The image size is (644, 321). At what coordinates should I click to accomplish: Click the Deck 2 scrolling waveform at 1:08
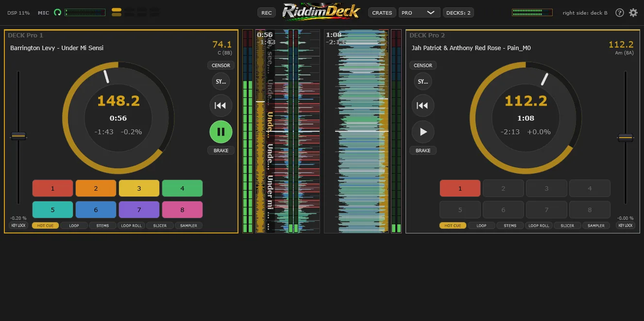click(356, 131)
